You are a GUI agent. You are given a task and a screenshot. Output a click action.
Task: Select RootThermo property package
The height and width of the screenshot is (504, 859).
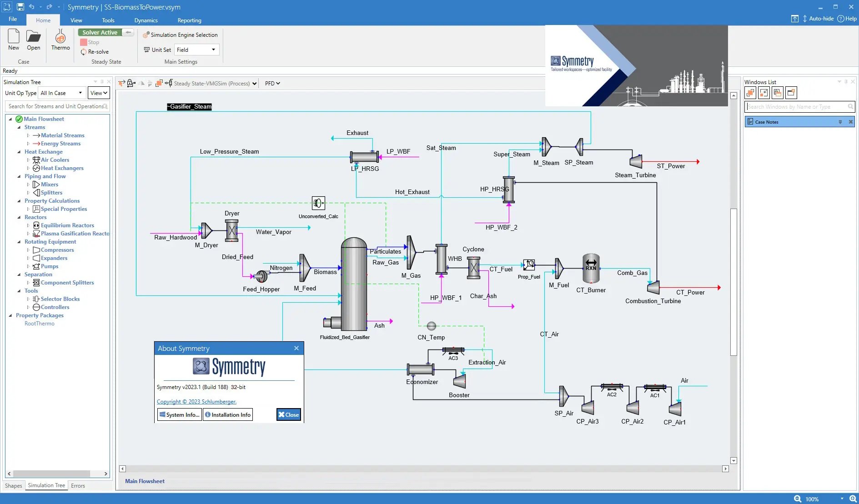pyautogui.click(x=40, y=324)
